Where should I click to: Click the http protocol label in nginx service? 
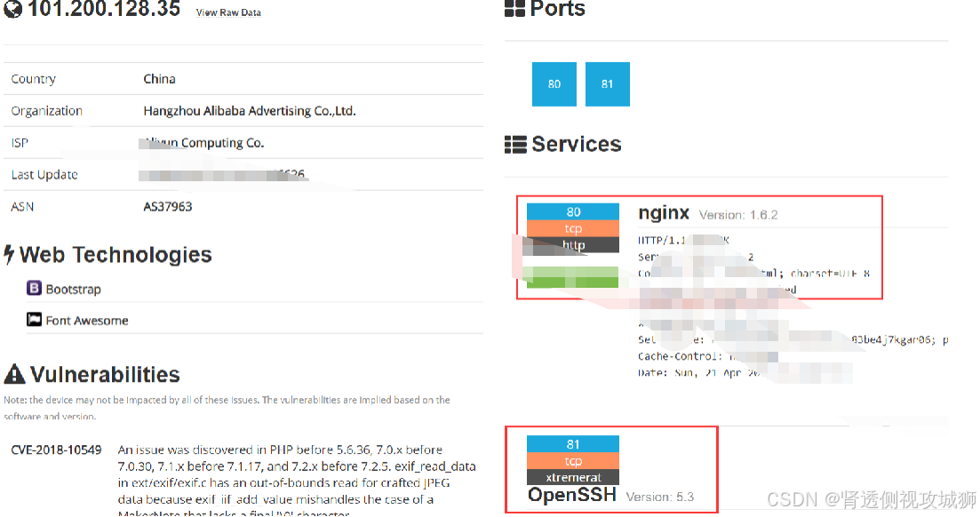[x=573, y=245]
